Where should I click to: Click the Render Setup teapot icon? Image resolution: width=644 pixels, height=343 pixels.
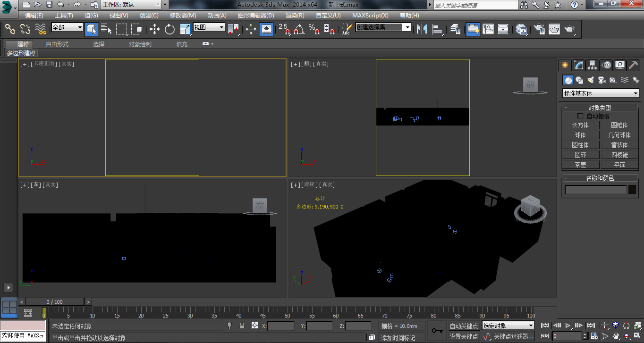point(539,29)
